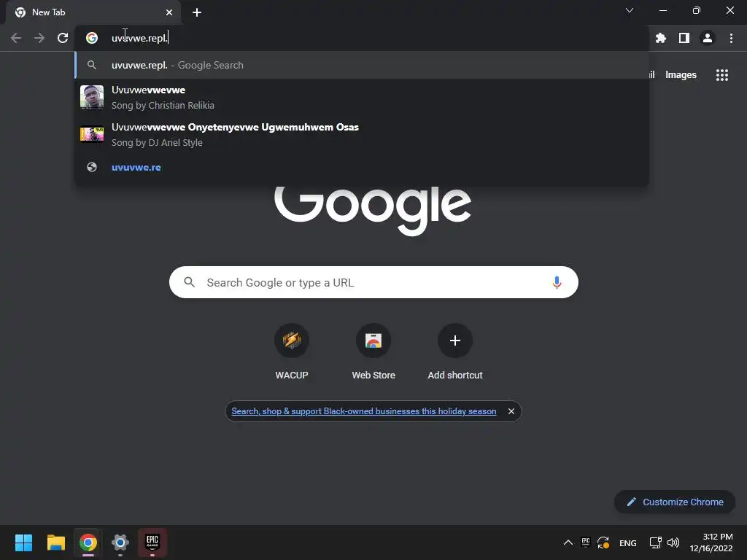Open the volume speaker tray icon

point(673,542)
